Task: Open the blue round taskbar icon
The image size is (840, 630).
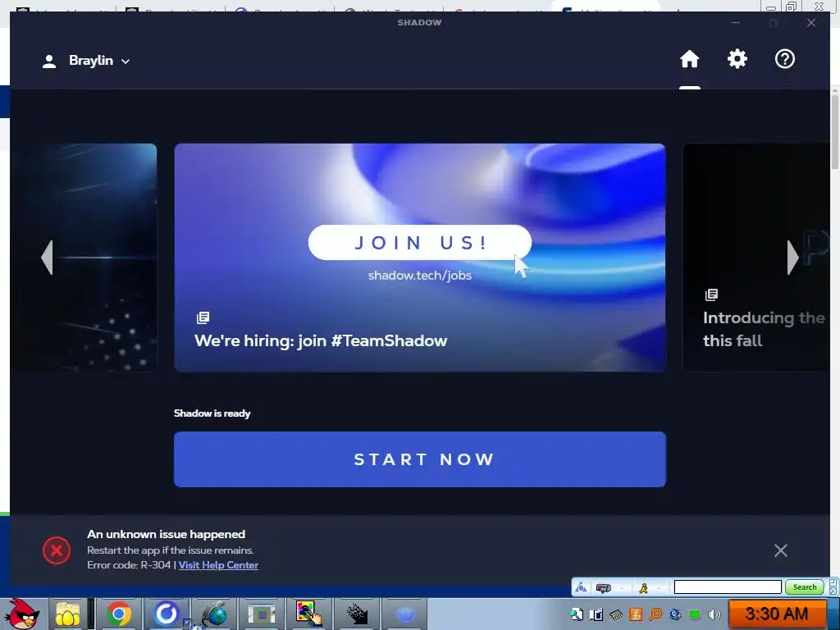Action: (x=405, y=614)
